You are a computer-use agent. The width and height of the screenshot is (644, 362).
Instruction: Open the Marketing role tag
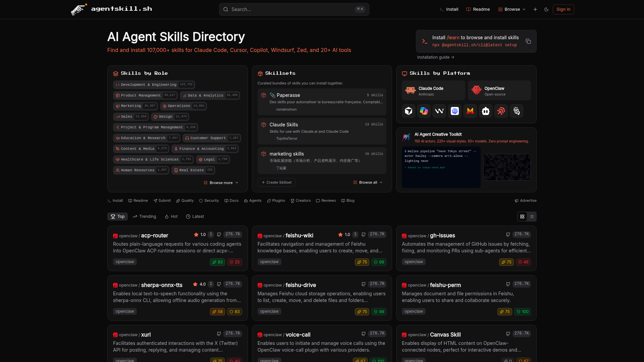tap(135, 106)
